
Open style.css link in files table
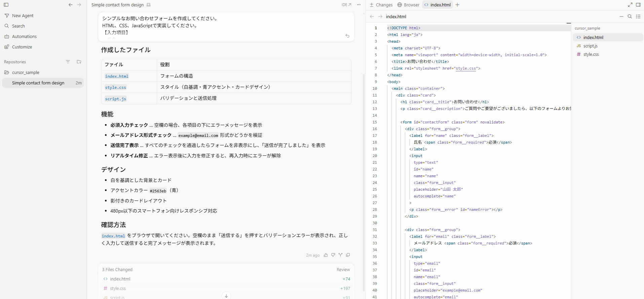[x=116, y=87]
